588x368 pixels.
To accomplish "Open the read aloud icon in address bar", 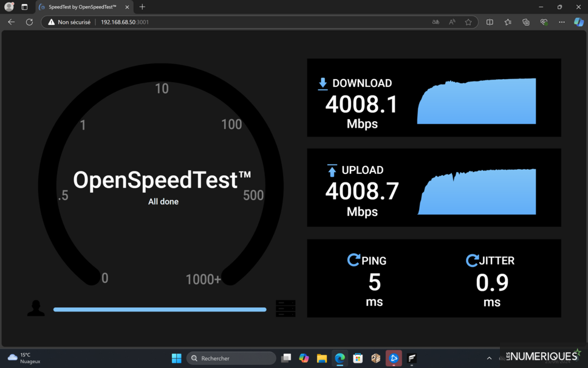I will [x=452, y=22].
